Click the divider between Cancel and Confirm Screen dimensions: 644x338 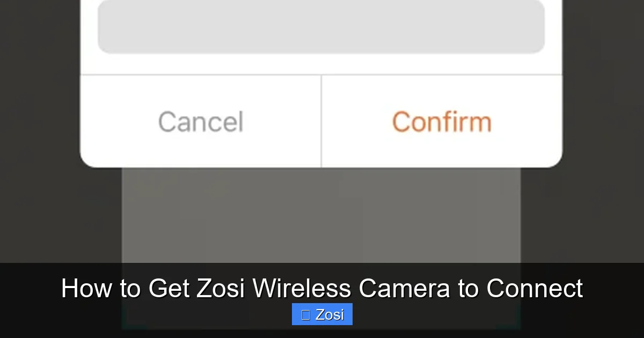[321, 121]
